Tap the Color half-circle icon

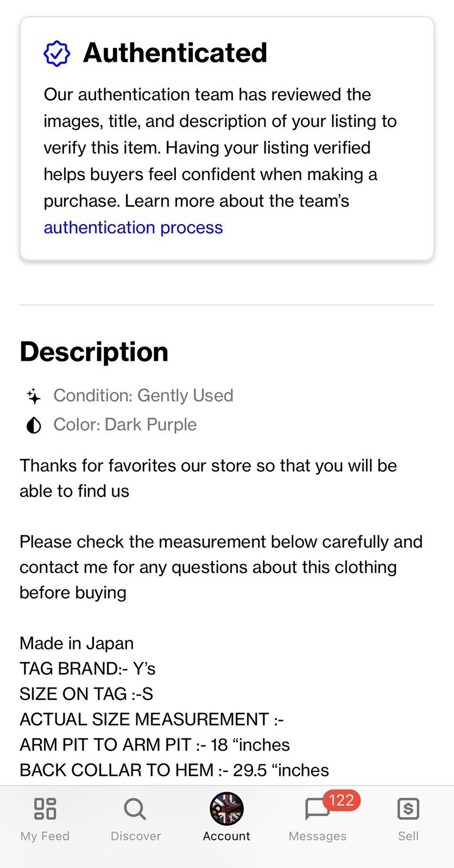point(34,425)
